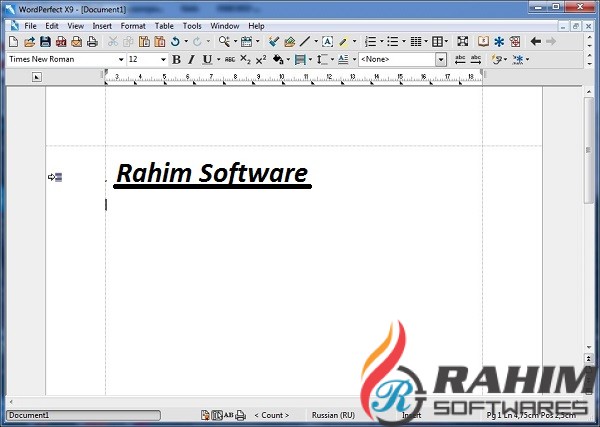Open the Tools menu
Screen dimensions: 600x427
tap(192, 26)
